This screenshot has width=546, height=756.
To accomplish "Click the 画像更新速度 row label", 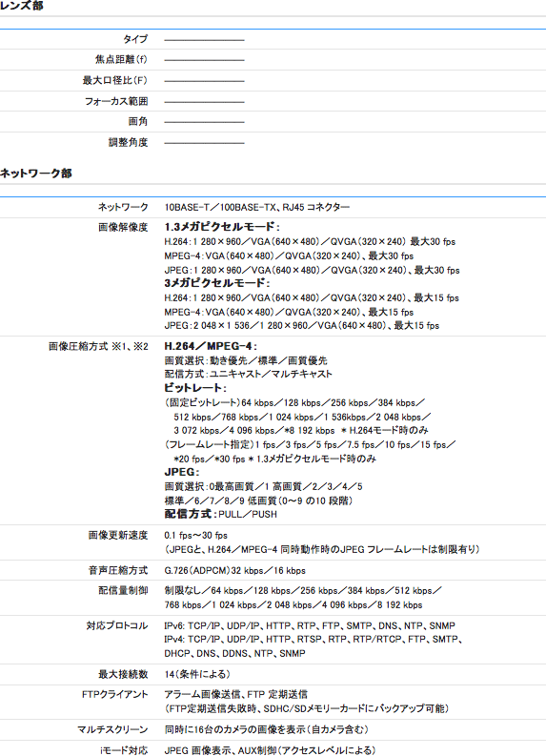I will pyautogui.click(x=118, y=535).
